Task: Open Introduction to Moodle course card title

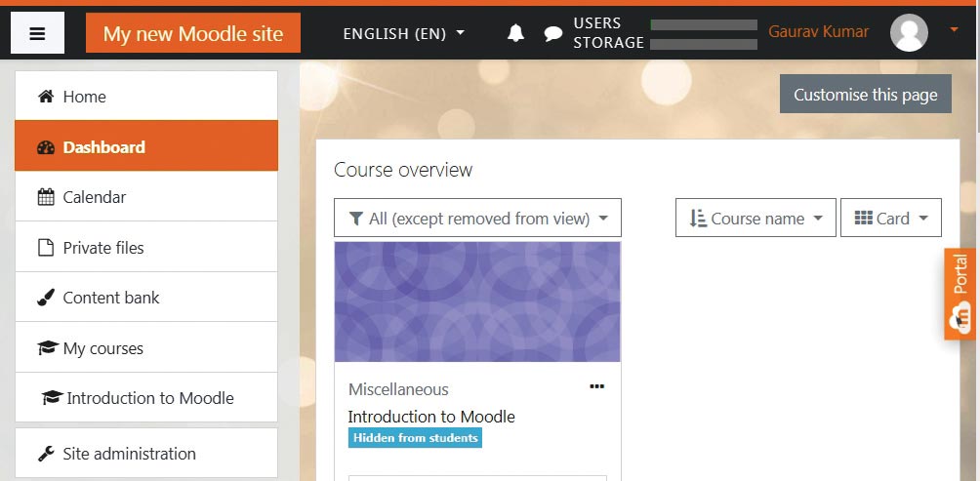Action: click(431, 417)
